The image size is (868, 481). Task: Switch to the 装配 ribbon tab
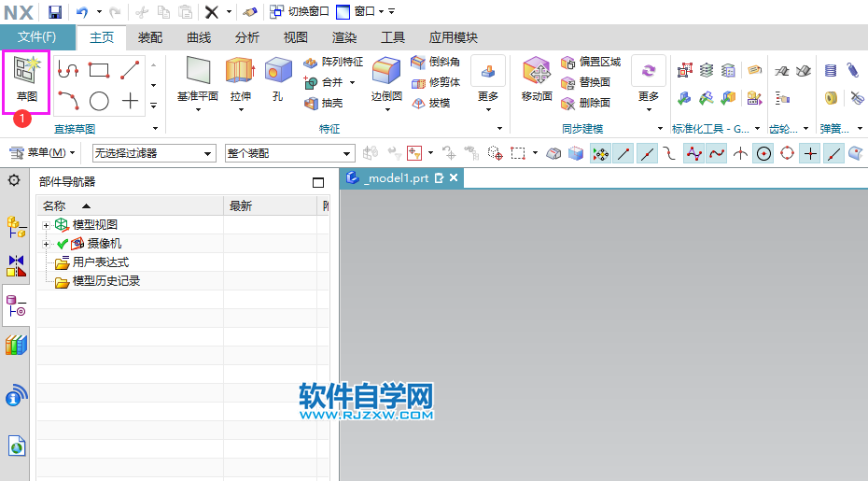point(149,37)
